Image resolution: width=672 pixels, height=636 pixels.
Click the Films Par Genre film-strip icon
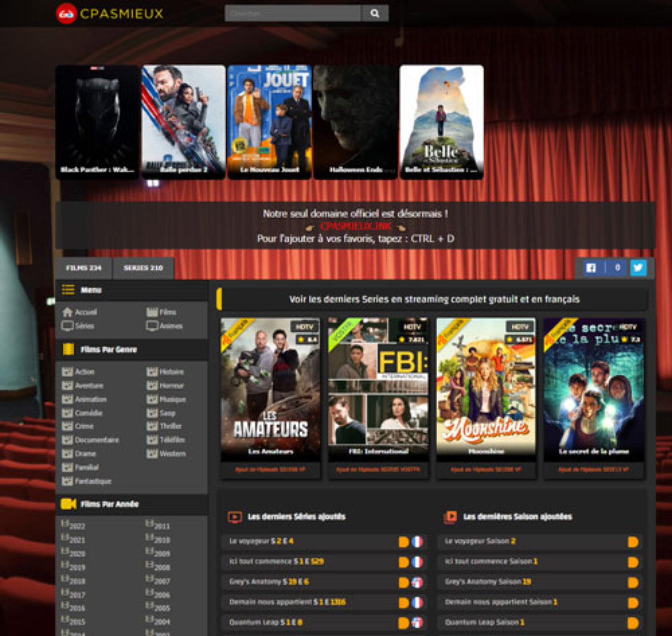pyautogui.click(x=69, y=349)
